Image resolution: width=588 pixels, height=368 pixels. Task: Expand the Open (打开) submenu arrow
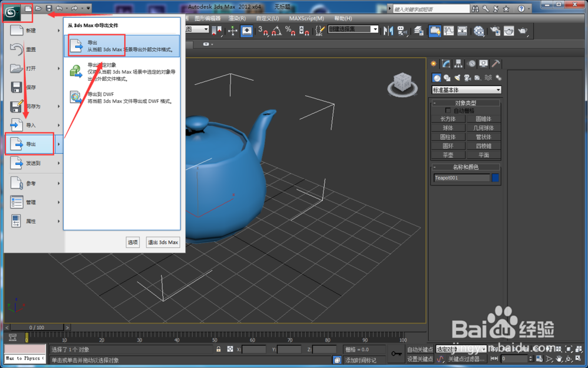point(58,68)
